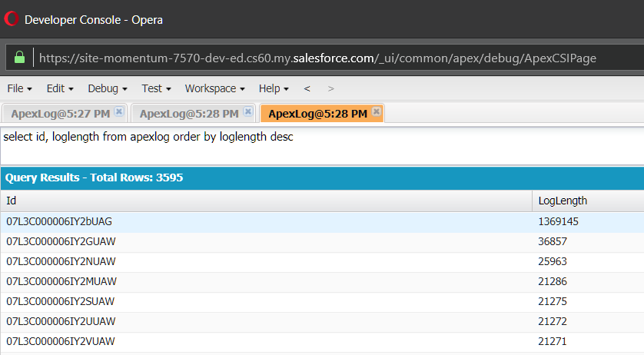Select row 07L3C000006IY2bUAG

click(x=322, y=222)
